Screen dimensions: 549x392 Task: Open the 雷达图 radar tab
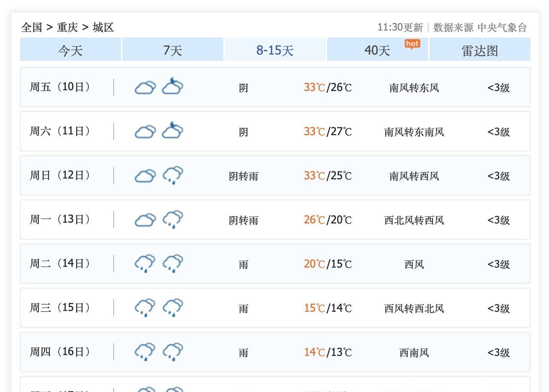480,50
